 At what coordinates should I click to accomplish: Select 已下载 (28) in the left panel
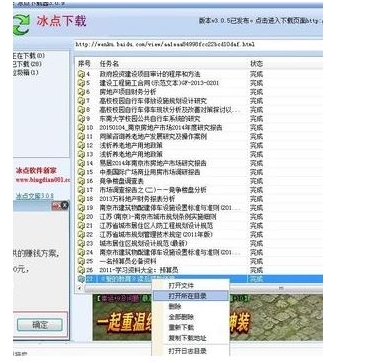coord(27,64)
